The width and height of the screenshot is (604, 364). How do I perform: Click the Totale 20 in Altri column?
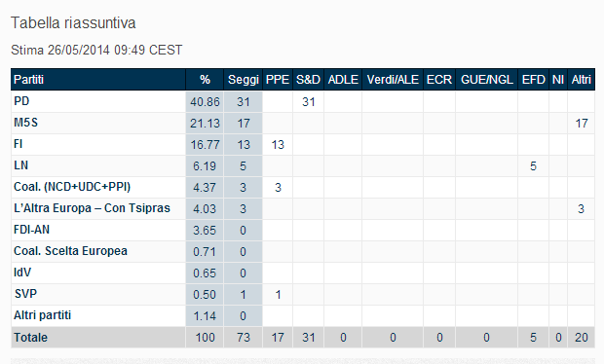582,338
